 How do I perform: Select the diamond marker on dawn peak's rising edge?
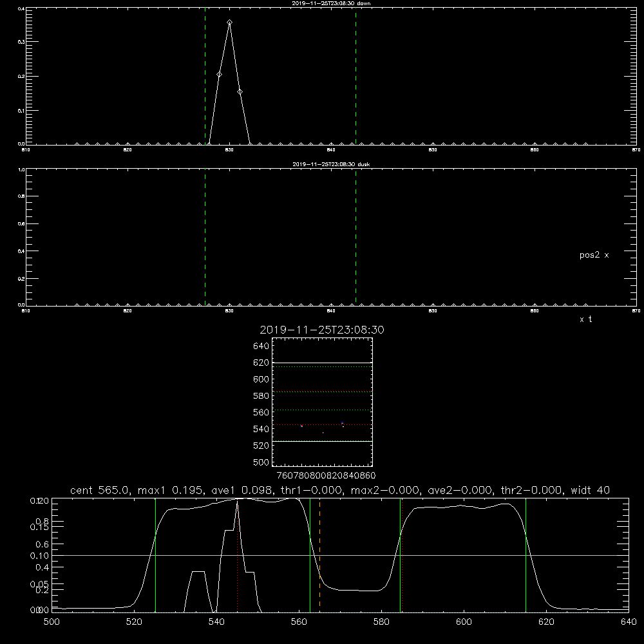(220, 74)
